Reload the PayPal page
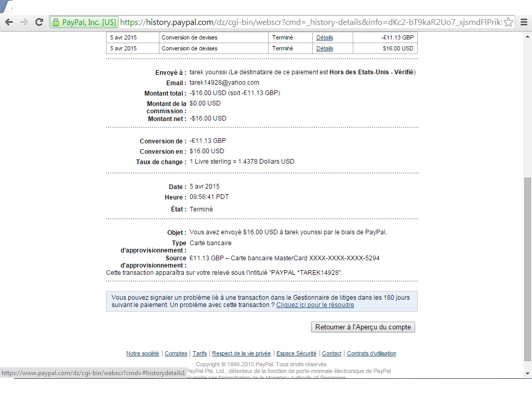The height and width of the screenshot is (399, 532). (39, 22)
